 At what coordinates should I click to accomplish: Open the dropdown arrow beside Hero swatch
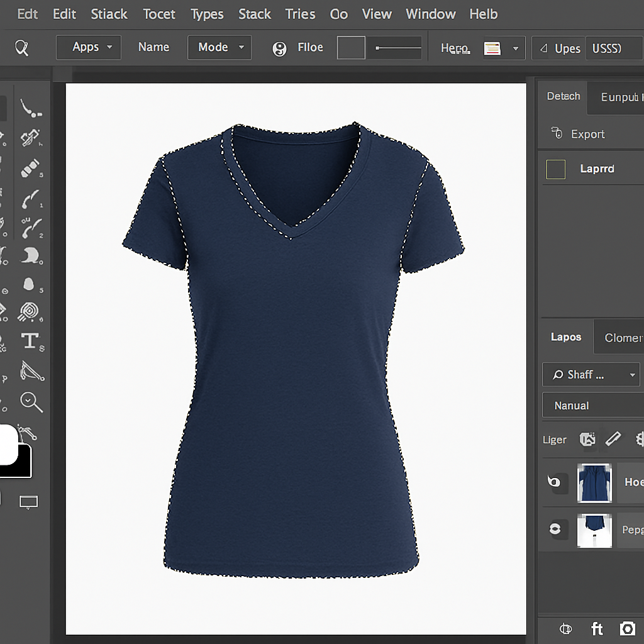click(x=516, y=48)
